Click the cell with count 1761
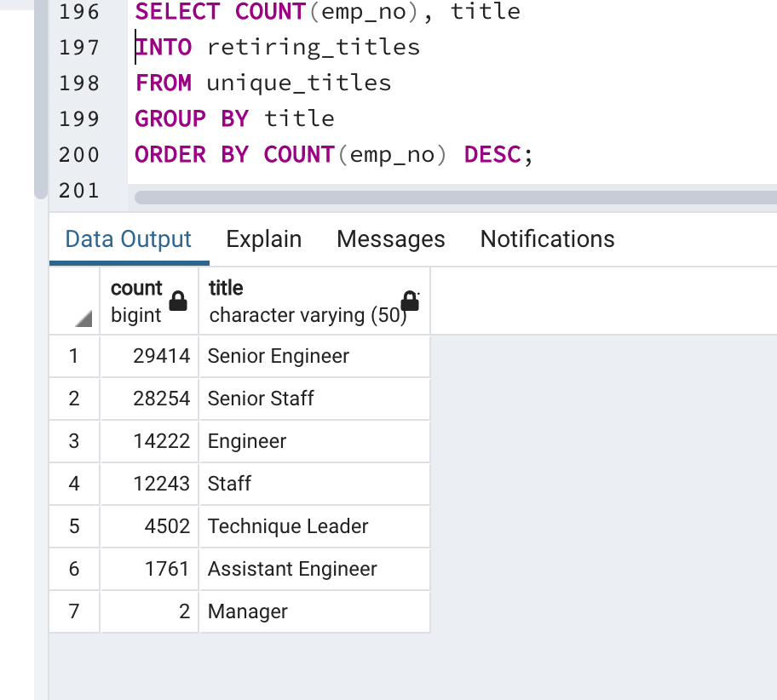Screen dimensions: 777x700 pos(149,569)
